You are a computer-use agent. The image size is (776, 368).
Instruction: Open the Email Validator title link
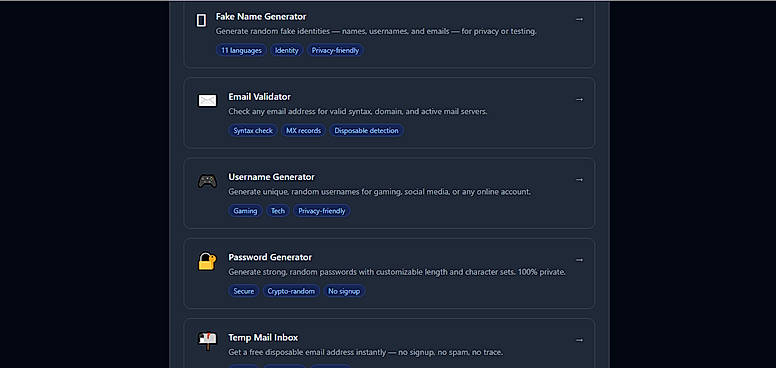(259, 96)
